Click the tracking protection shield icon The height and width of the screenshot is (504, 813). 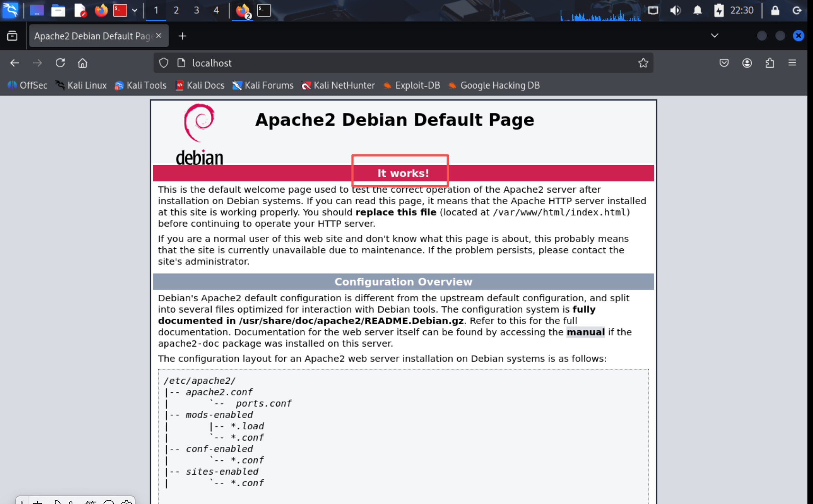point(164,63)
